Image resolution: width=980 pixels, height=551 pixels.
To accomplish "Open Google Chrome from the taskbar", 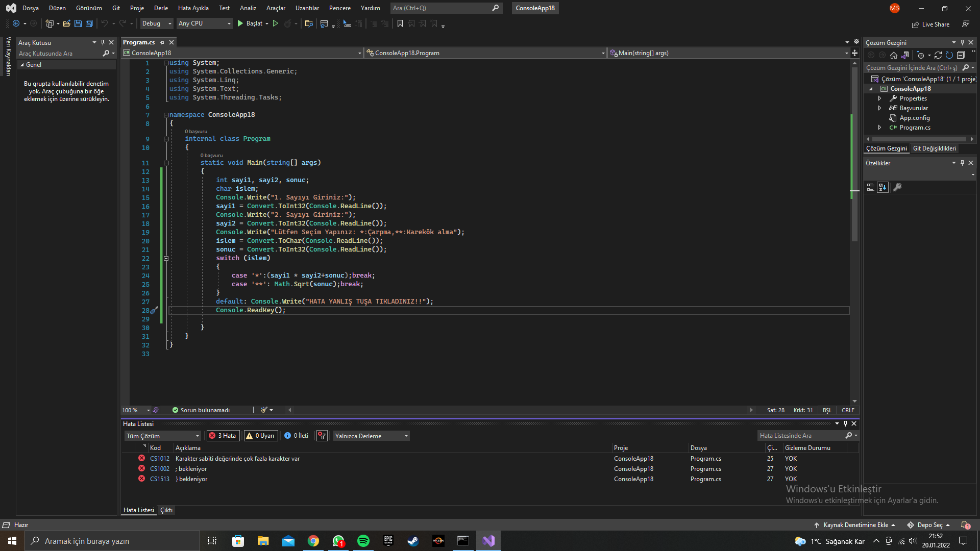I will pyautogui.click(x=313, y=541).
